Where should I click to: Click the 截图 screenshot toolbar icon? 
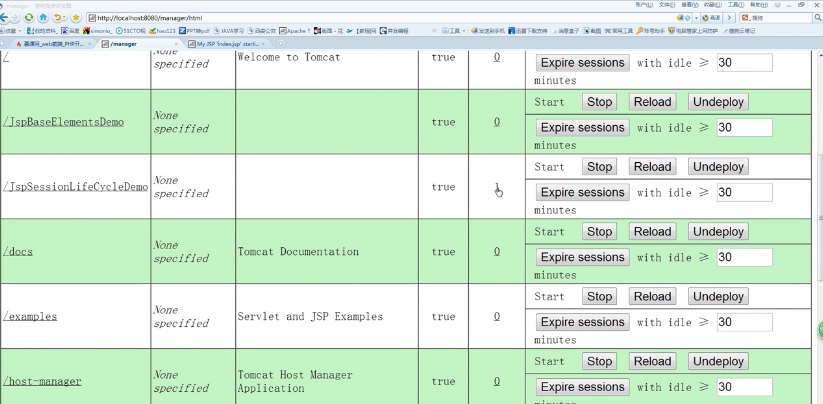(592, 31)
